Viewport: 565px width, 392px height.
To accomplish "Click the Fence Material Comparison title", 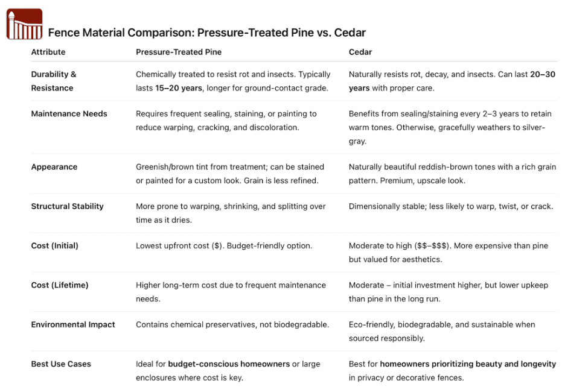I will [206, 33].
